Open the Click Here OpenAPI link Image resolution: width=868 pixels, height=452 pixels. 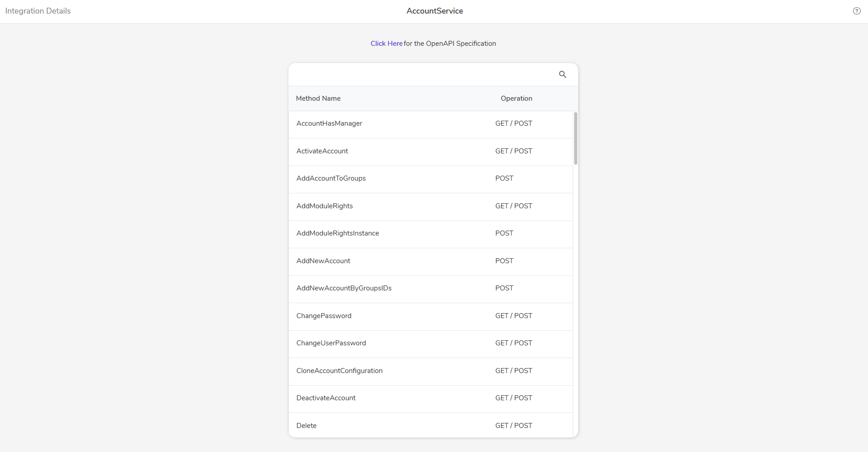[x=387, y=44]
